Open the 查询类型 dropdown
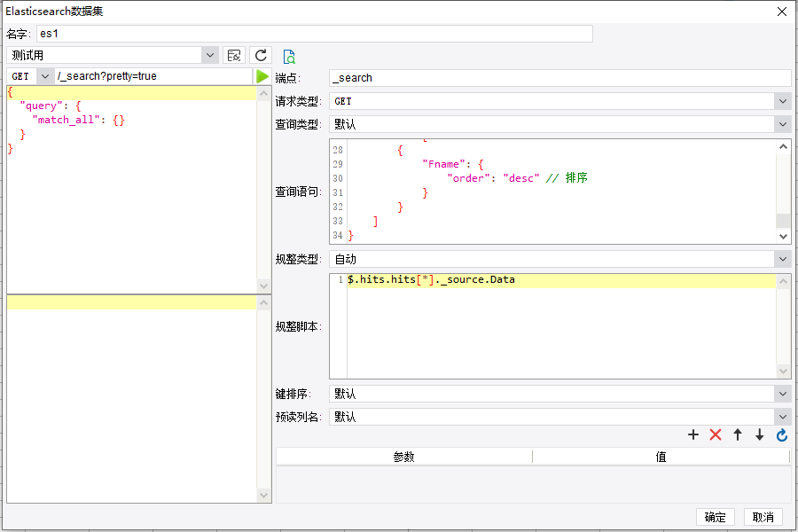The image size is (798, 532). (x=782, y=124)
